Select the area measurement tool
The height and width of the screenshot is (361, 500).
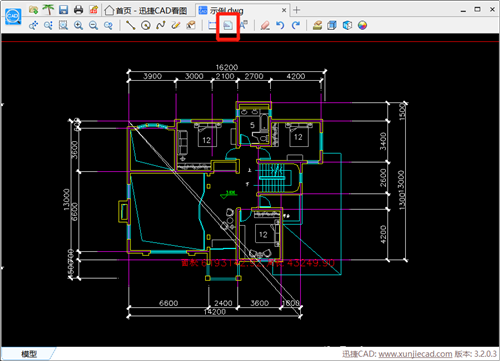228,25
